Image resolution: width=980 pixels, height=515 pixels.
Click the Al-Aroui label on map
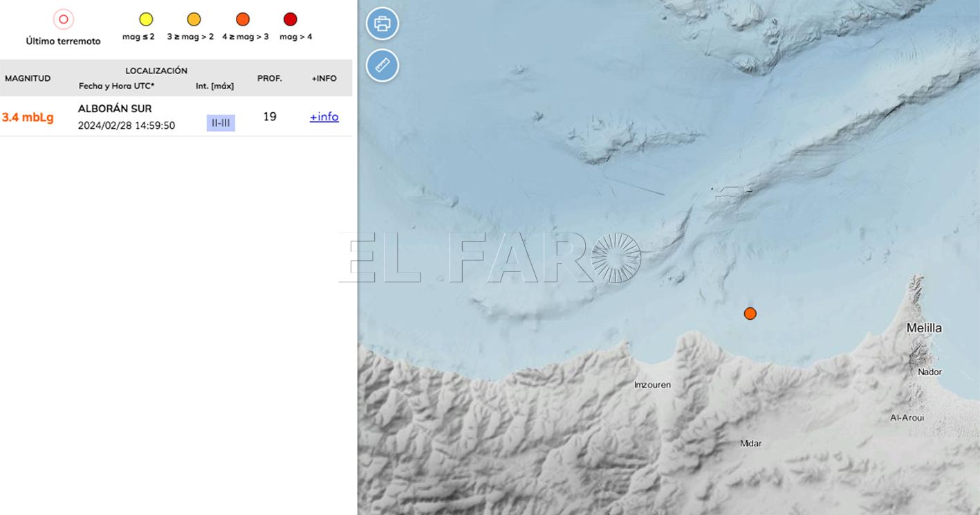907,417
